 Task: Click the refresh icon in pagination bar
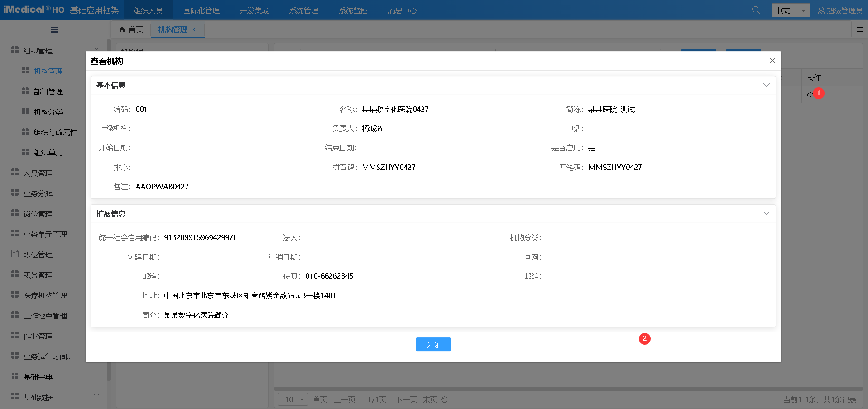pos(445,399)
